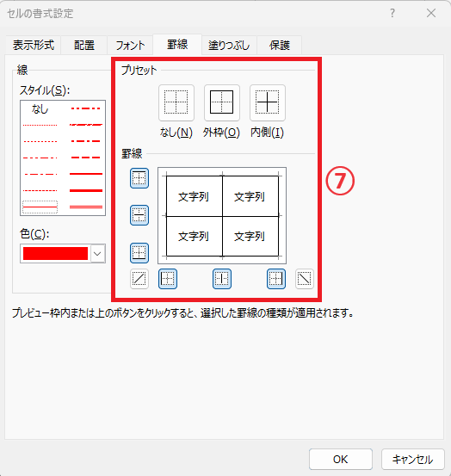Apply the 外枠(O) outline border preset
Image resolution: width=451 pixels, height=476 pixels.
(221, 102)
